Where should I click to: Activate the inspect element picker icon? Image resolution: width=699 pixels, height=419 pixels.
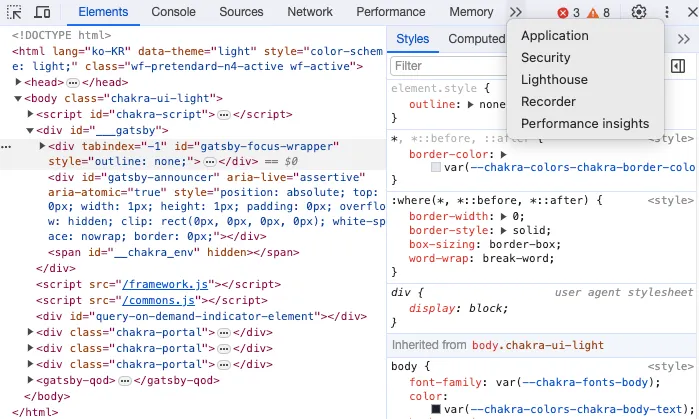(x=14, y=12)
